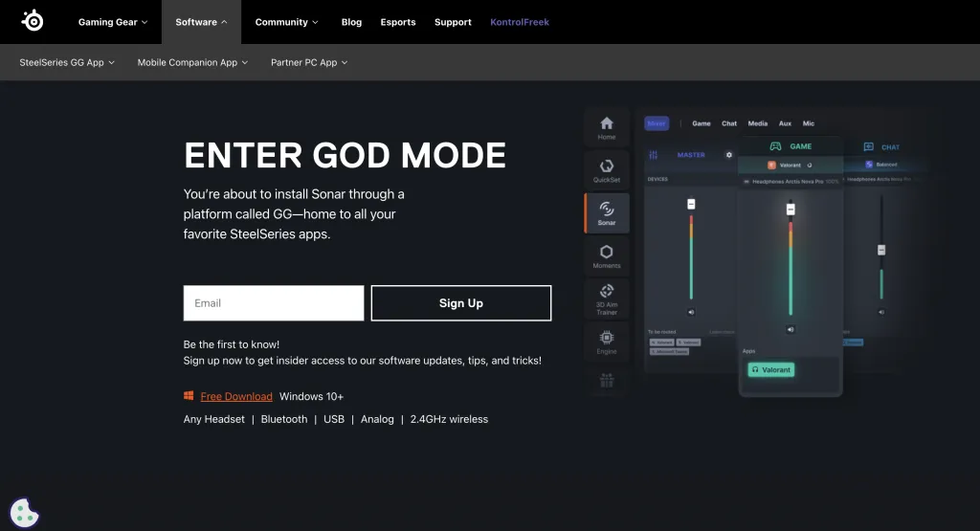Switch to the Game tab in Sonar
The image size is (980, 531).
click(x=702, y=123)
